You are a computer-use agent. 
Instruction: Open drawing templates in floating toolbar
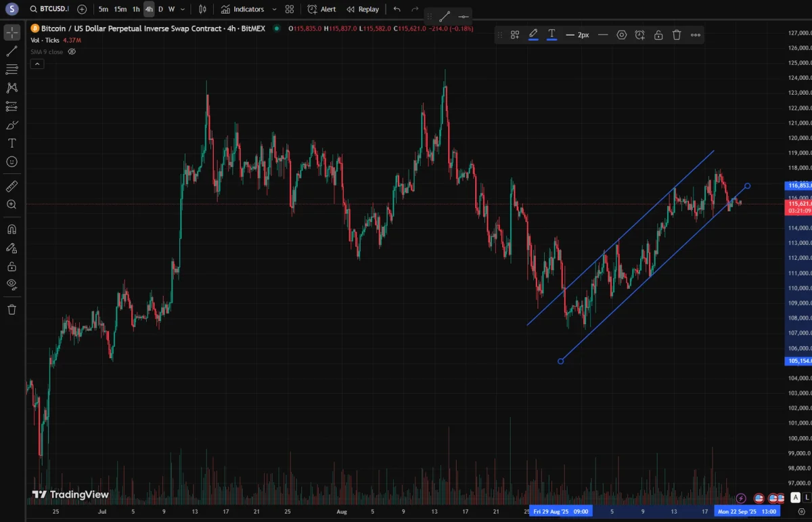(515, 35)
